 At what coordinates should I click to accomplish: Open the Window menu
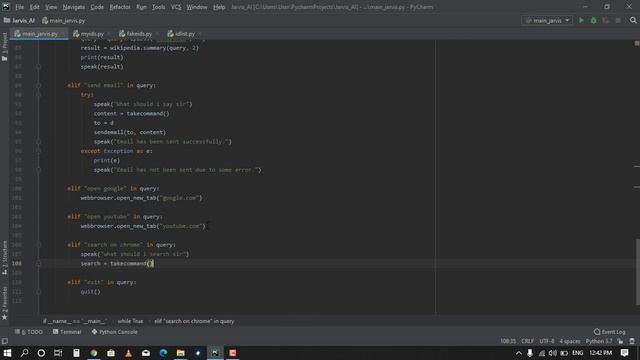197,7
